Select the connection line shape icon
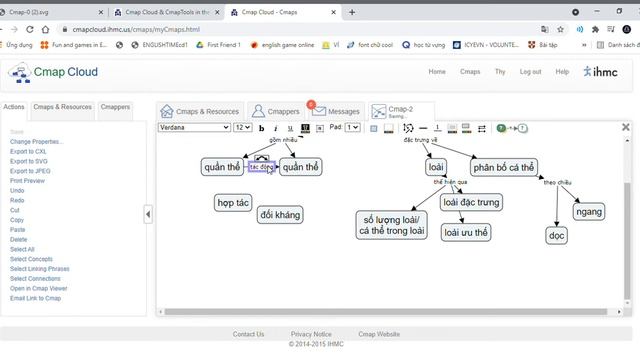The image size is (640, 360). (x=408, y=128)
